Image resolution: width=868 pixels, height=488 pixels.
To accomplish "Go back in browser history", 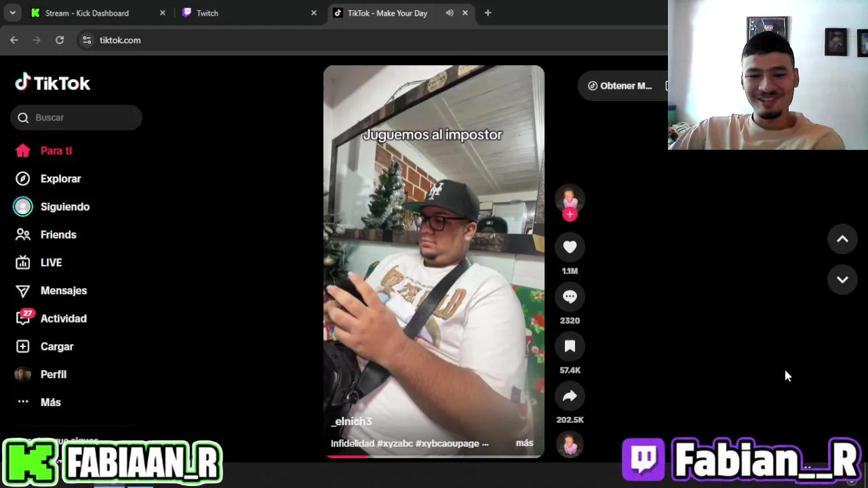I will tap(14, 40).
